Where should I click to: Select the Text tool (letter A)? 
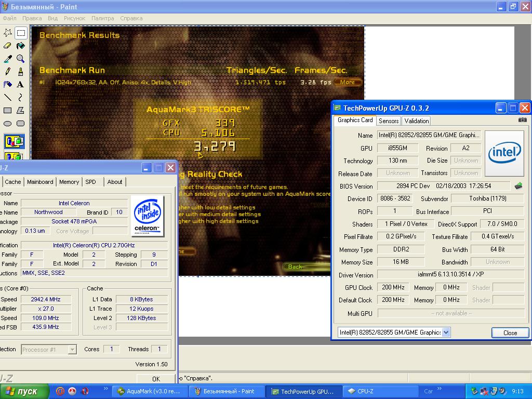pos(21,85)
